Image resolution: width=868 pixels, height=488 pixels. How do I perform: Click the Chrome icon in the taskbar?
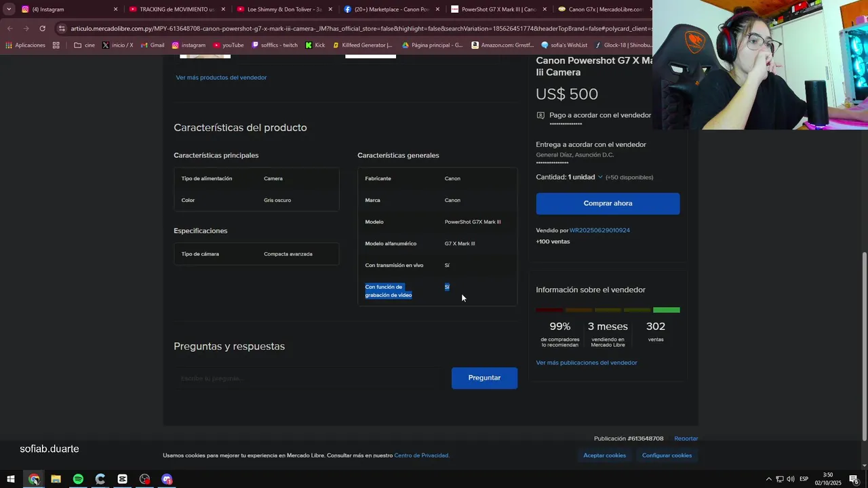click(x=34, y=479)
